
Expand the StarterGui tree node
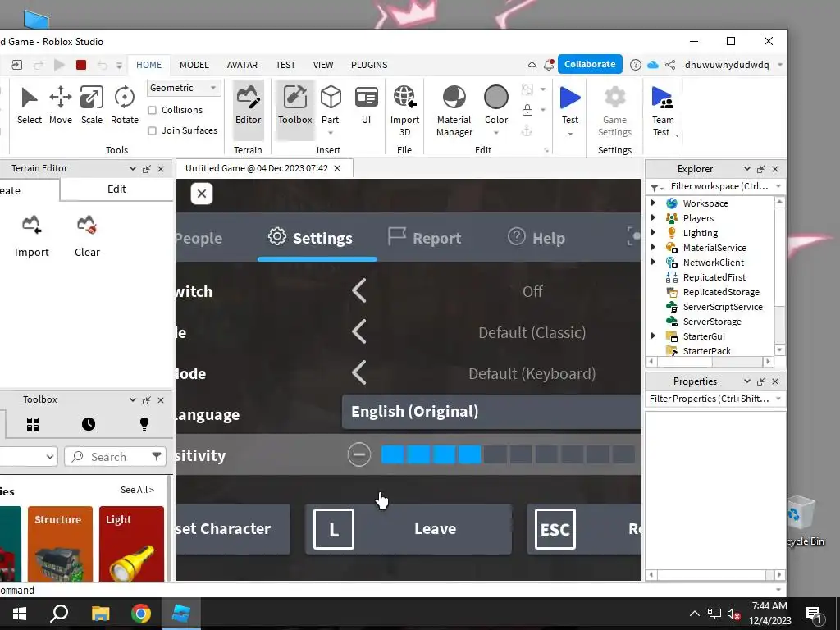click(x=653, y=336)
